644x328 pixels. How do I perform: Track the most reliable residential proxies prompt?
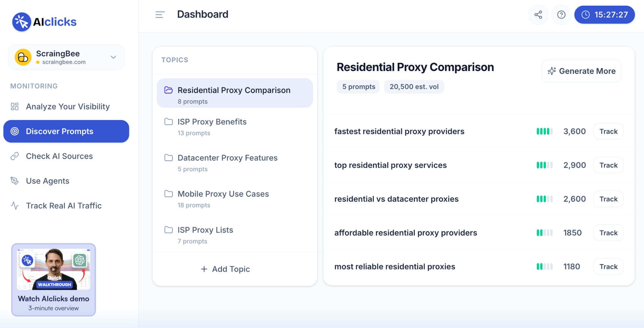click(608, 267)
